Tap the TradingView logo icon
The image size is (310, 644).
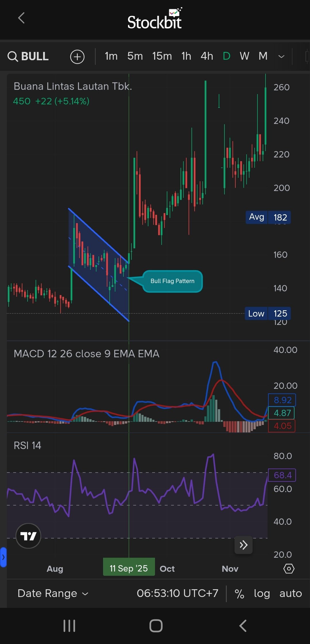click(28, 536)
